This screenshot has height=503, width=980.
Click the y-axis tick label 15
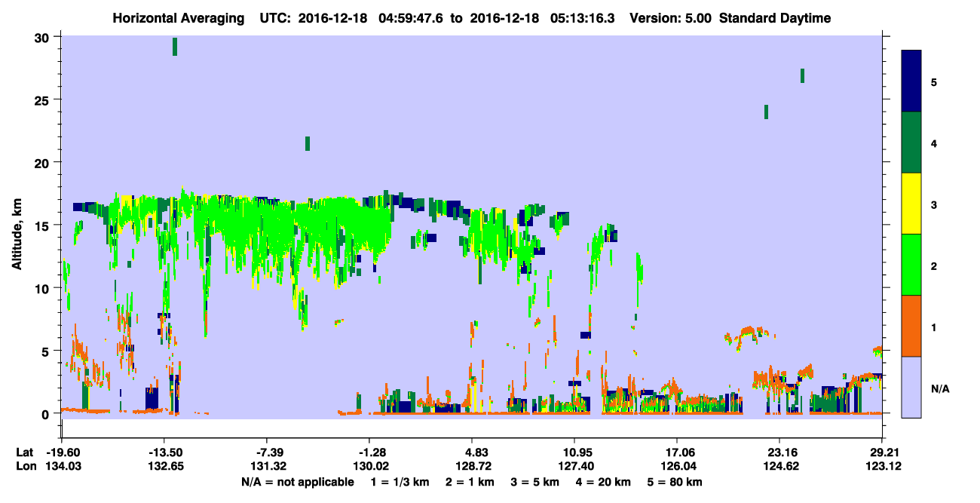[44, 225]
